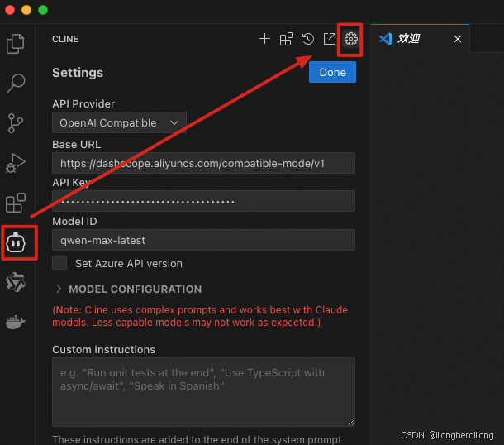Start a new Cline task with plus icon
Image resolution: width=504 pixels, height=445 pixels.
point(264,39)
